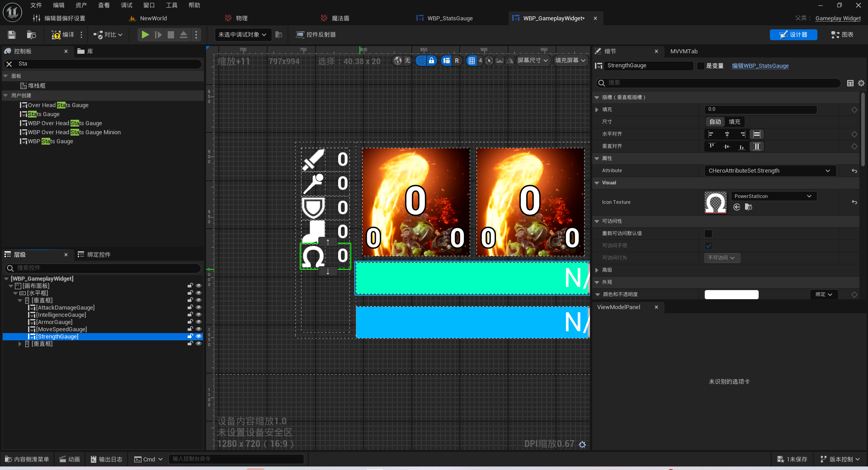The width and height of the screenshot is (868, 470).
Task: Move StrengthGauge up with arrow button
Action: click(x=328, y=242)
